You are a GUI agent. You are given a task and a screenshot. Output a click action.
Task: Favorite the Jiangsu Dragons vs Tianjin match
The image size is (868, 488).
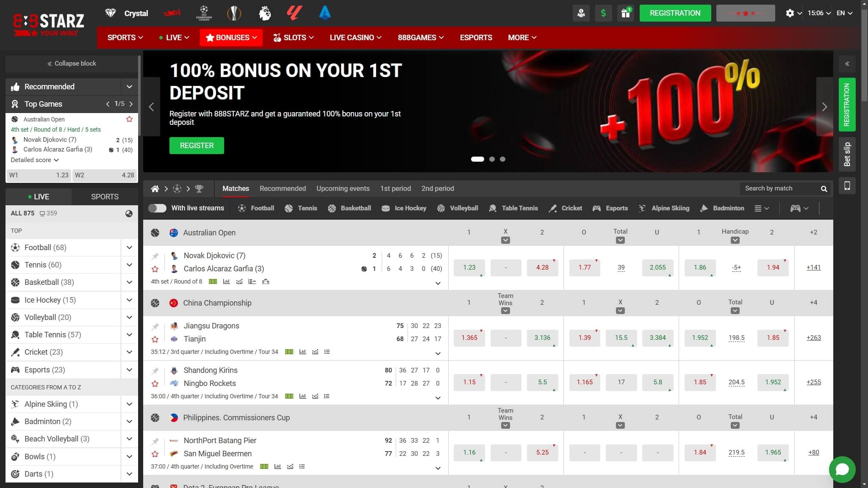tap(155, 339)
